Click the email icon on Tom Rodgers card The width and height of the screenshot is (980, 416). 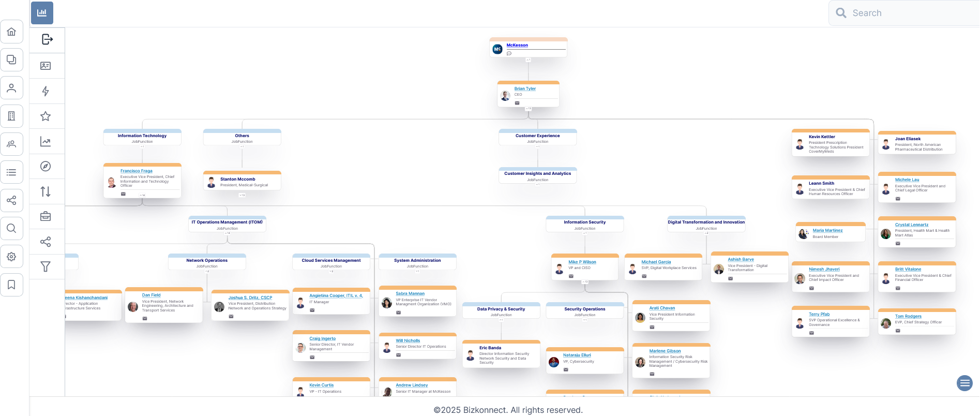[x=898, y=331]
